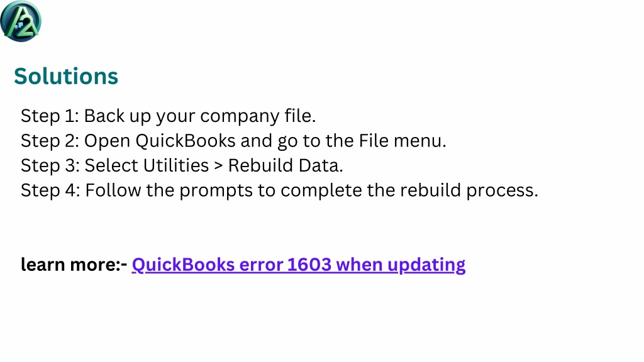This screenshot has height=362, width=644.
Task: Open the QuickBooks error 1603 when updating link
Action: [299, 265]
